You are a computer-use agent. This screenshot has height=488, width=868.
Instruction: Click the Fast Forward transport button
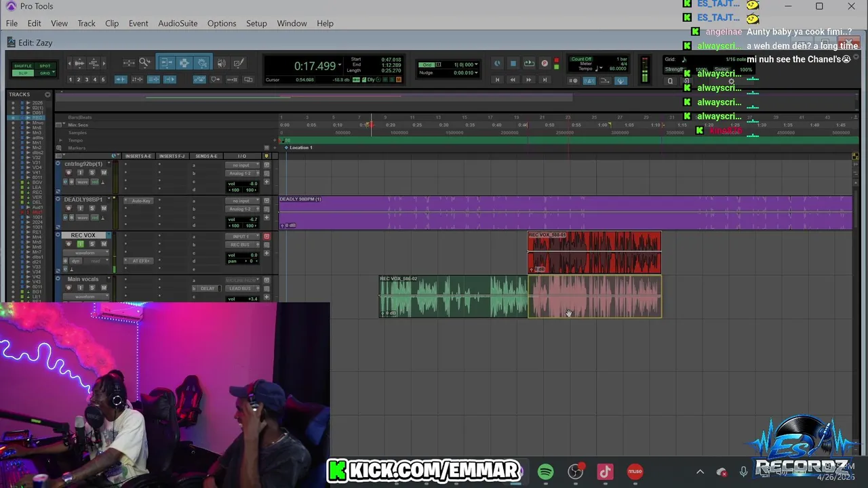529,80
